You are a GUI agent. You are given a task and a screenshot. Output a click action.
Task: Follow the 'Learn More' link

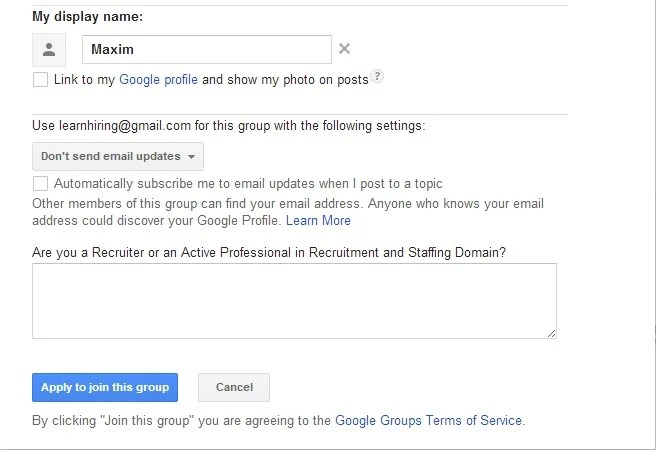pyautogui.click(x=318, y=220)
